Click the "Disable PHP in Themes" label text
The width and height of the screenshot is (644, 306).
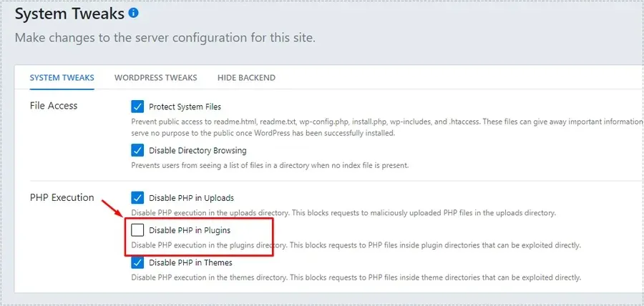[x=190, y=262]
